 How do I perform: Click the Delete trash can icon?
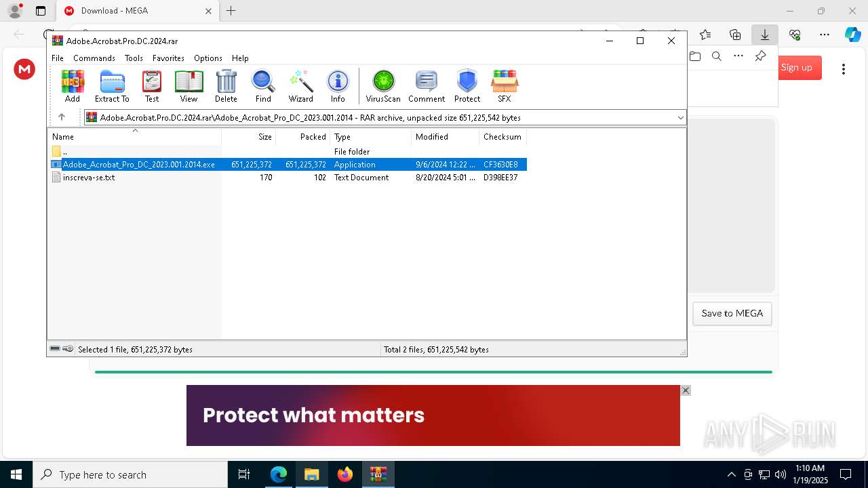[226, 86]
